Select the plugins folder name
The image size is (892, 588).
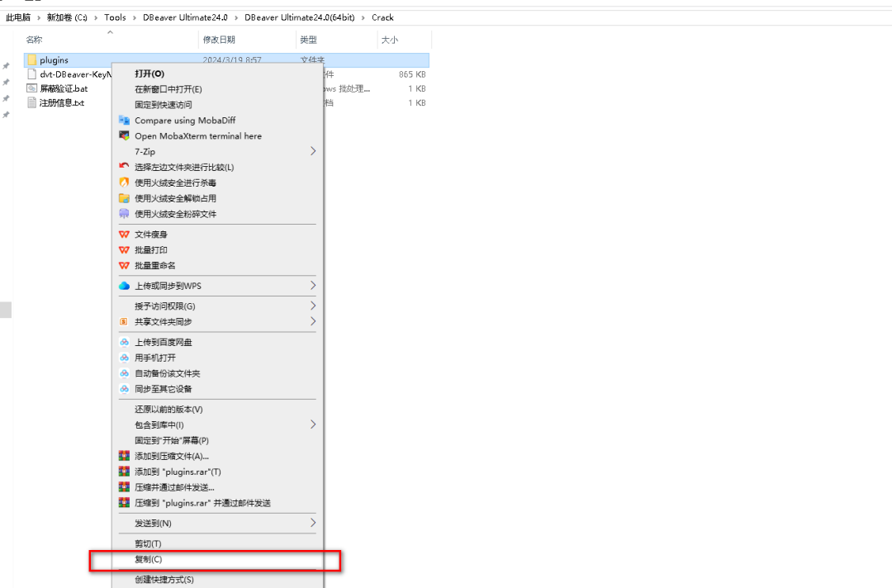[54, 60]
